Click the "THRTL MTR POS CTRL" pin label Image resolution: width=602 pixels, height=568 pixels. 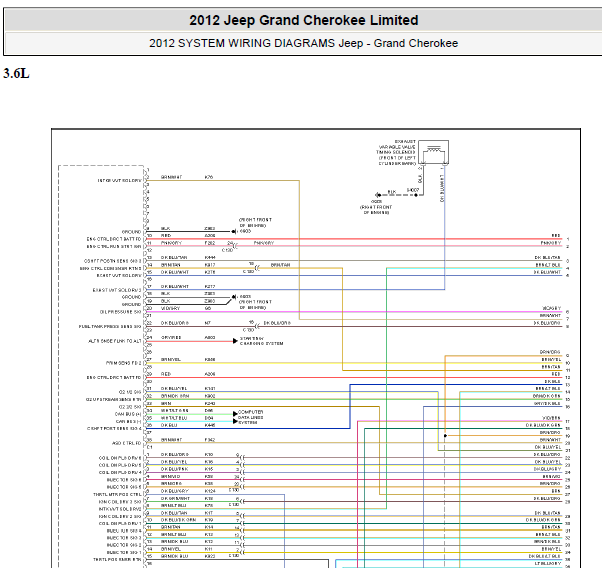tap(117, 494)
